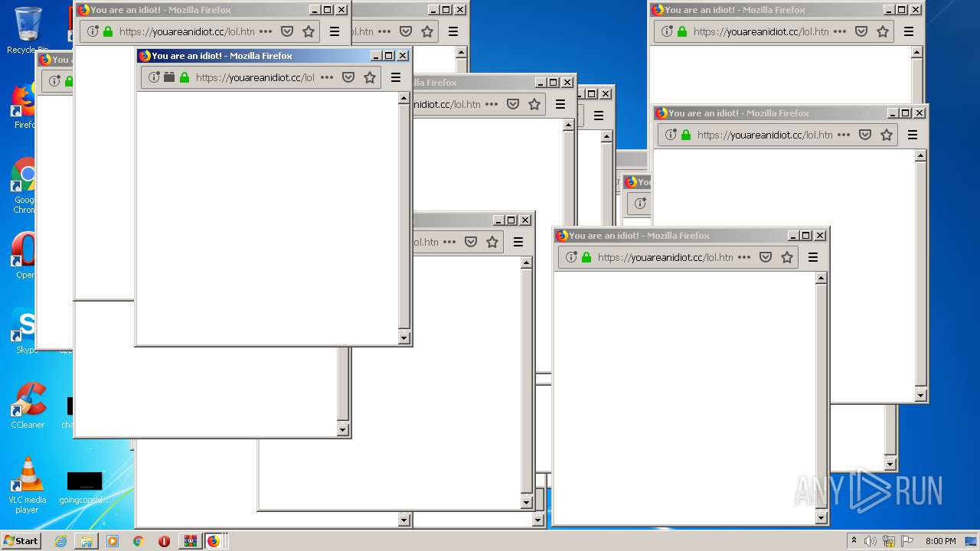Click padlock in top-right corner Firefox window

682,31
